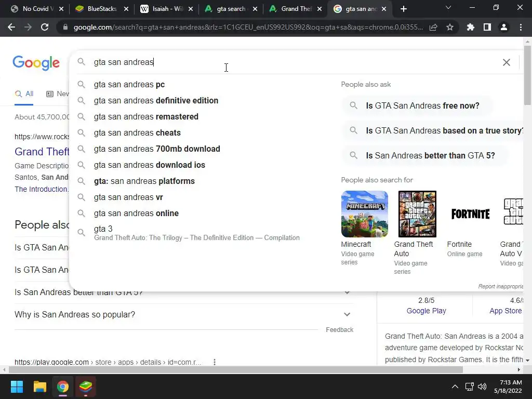Click the Feedback link
Screen dimensions: 532x399
point(339,330)
